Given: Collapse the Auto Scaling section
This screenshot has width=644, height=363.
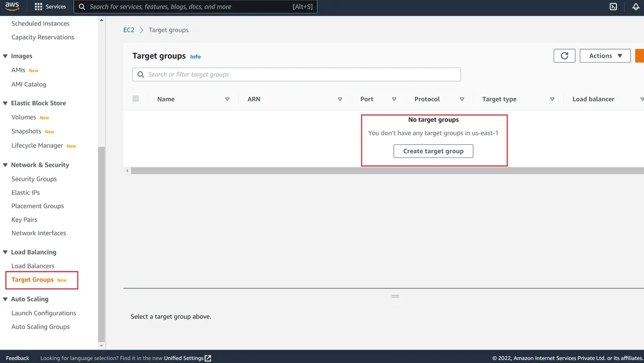Looking at the screenshot, I should click(x=6, y=299).
